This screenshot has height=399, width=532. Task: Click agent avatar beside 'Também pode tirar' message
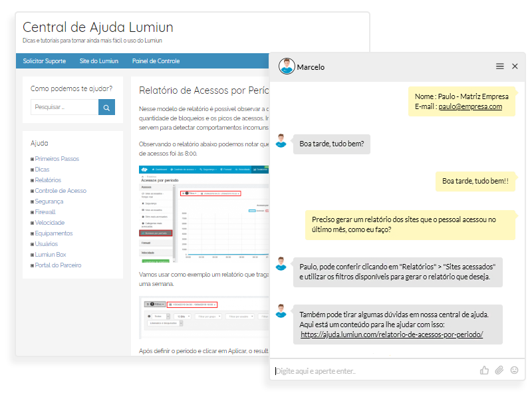click(x=281, y=311)
